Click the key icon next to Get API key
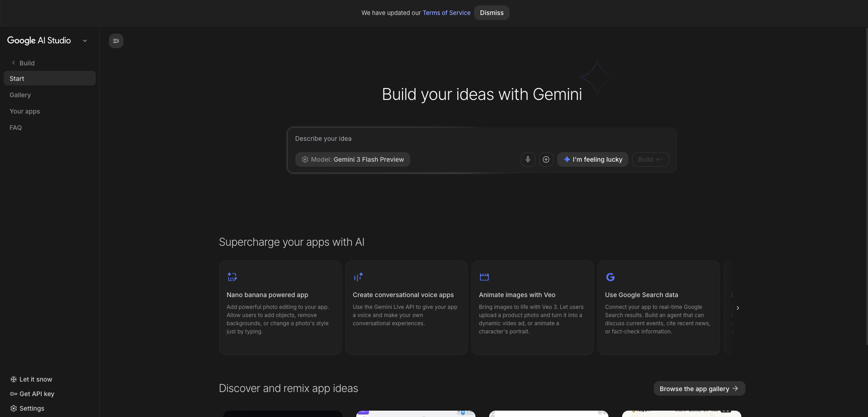The height and width of the screenshot is (417, 868). [13, 394]
